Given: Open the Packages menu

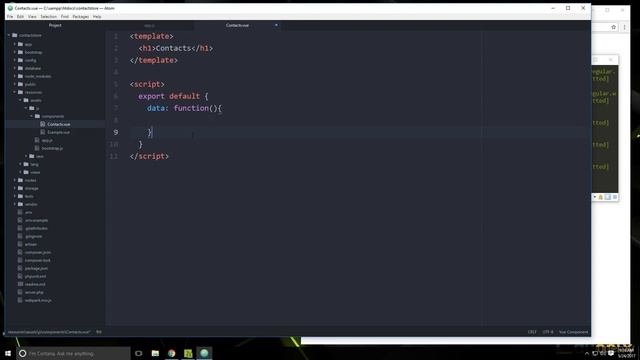Looking at the screenshot, I should click(x=81, y=17).
